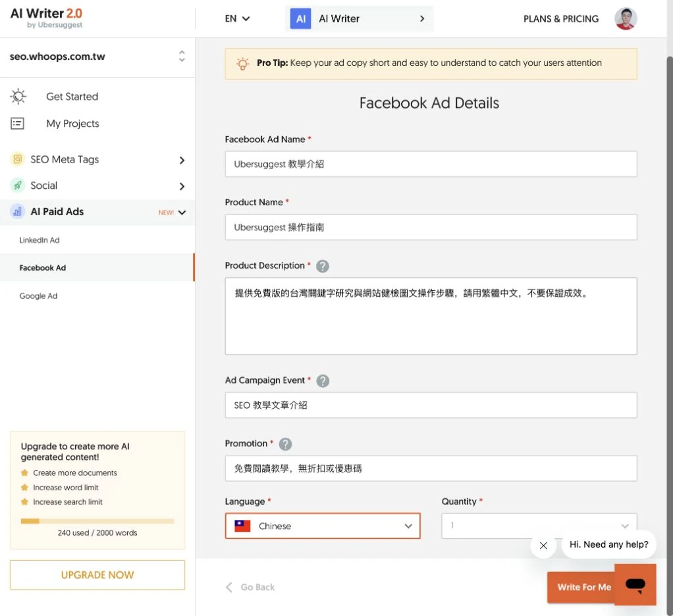
Task: Edit the Ad Campaign Event field
Action: 431,405
